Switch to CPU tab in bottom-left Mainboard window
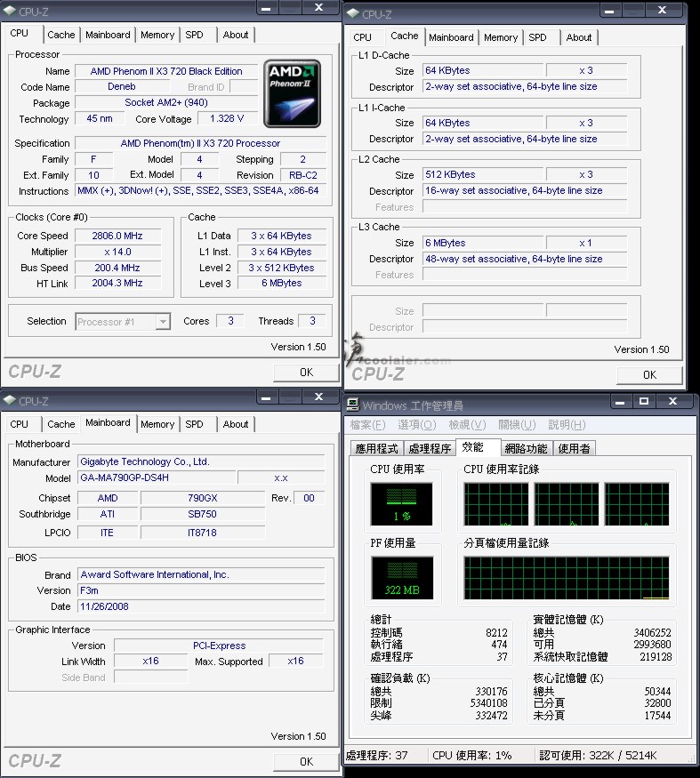Viewport: 700px width, 778px height. pyautogui.click(x=19, y=424)
